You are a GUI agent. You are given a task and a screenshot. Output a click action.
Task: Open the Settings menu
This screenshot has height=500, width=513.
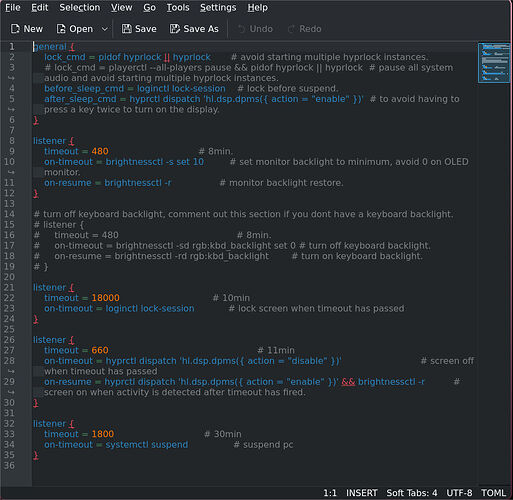tap(218, 7)
